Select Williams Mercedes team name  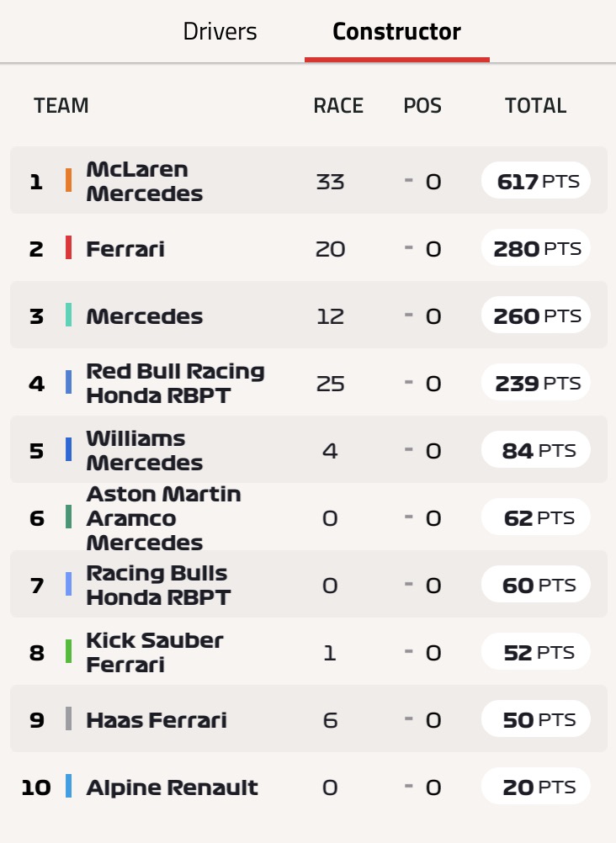point(145,451)
